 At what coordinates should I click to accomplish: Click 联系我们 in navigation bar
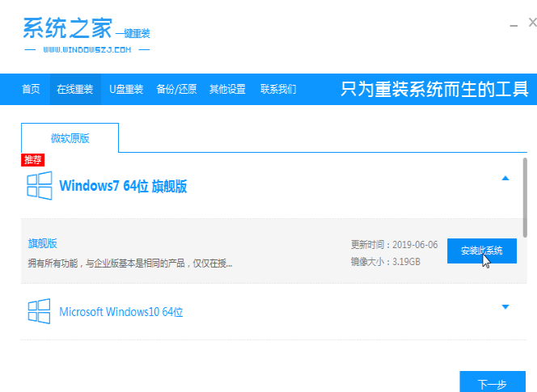pos(278,89)
